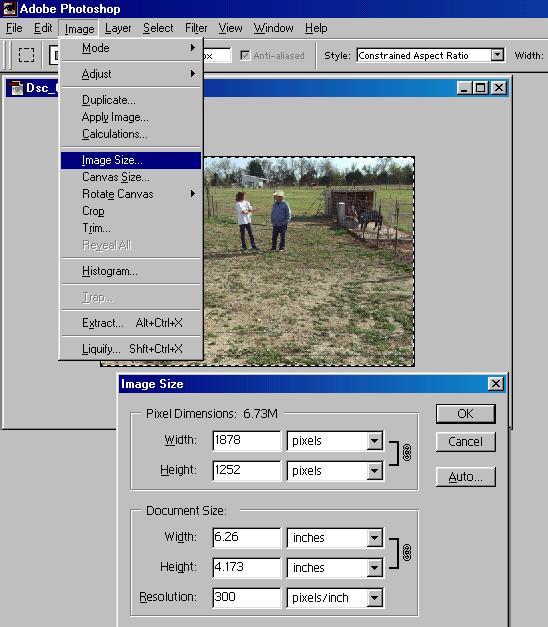Viewport: 548px width, 627px height.
Task: Confirm with the OK button
Action: coord(466,413)
